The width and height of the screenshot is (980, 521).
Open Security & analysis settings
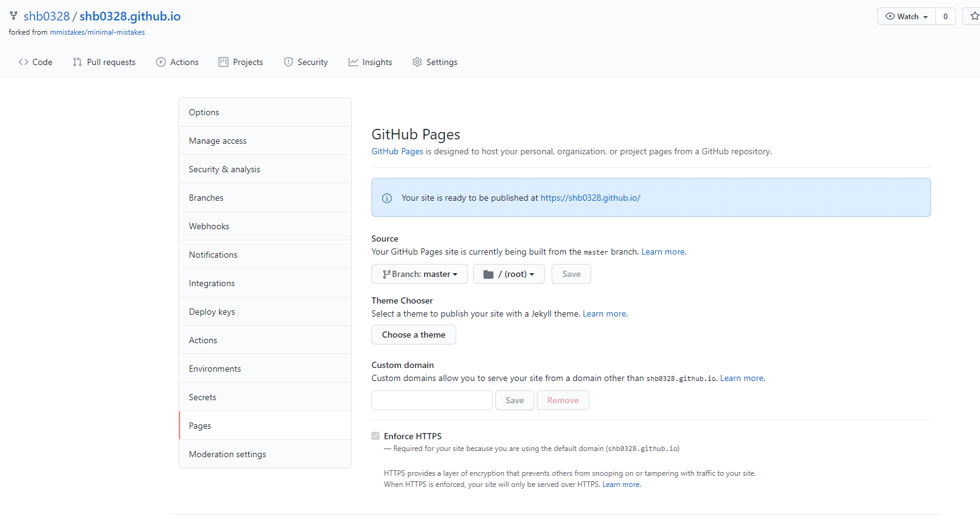(265, 169)
